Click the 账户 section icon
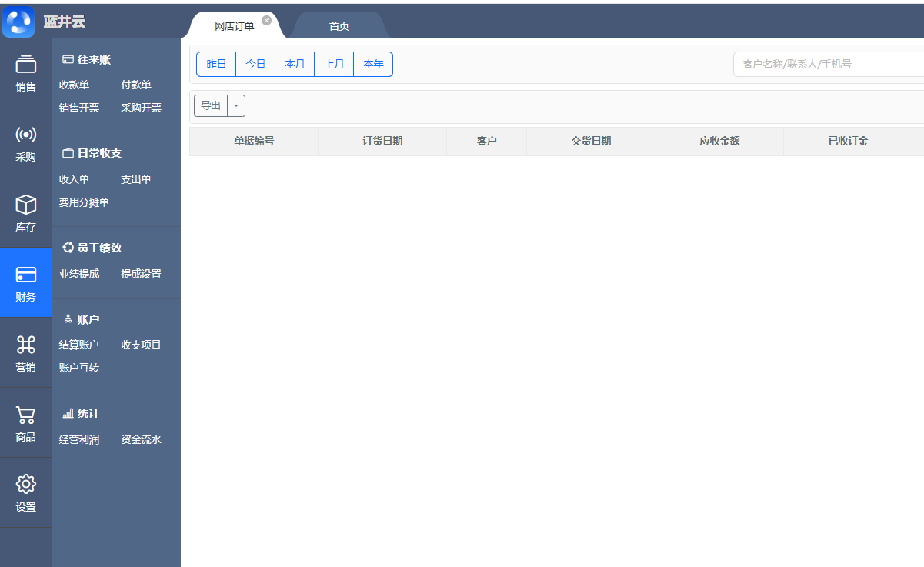This screenshot has height=567, width=924. [x=68, y=319]
